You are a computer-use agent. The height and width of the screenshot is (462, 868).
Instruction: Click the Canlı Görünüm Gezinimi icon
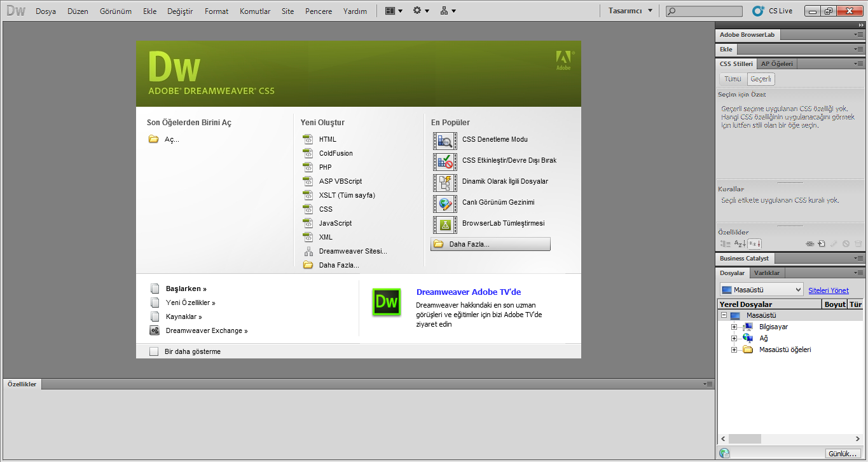click(445, 203)
